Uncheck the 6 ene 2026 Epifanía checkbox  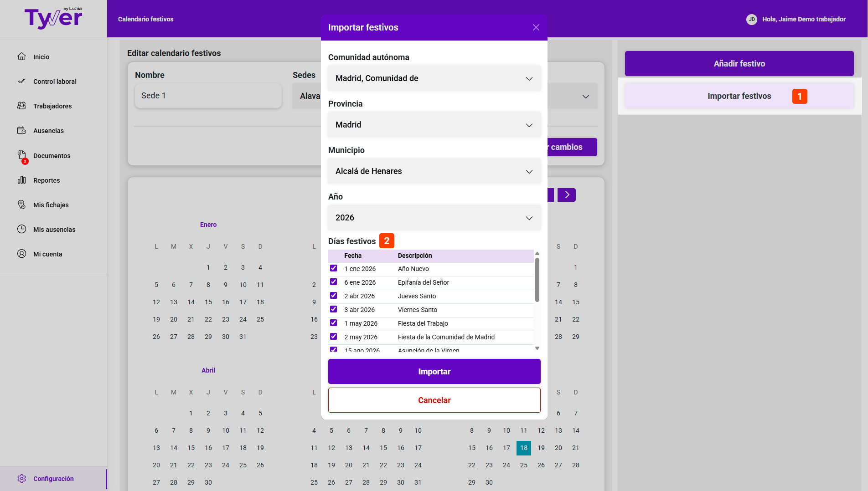tap(334, 282)
